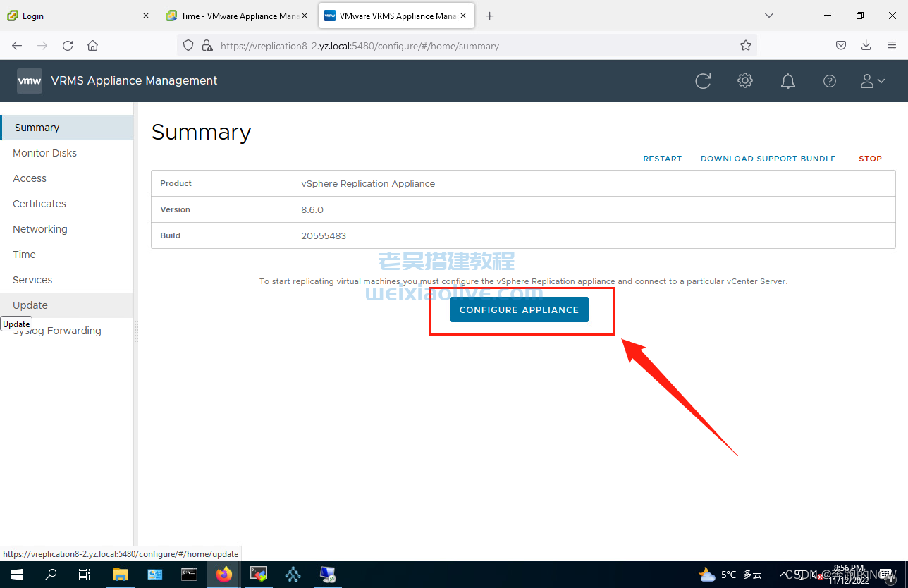Click the sidebar collapse drag handle

pyautogui.click(x=136, y=331)
